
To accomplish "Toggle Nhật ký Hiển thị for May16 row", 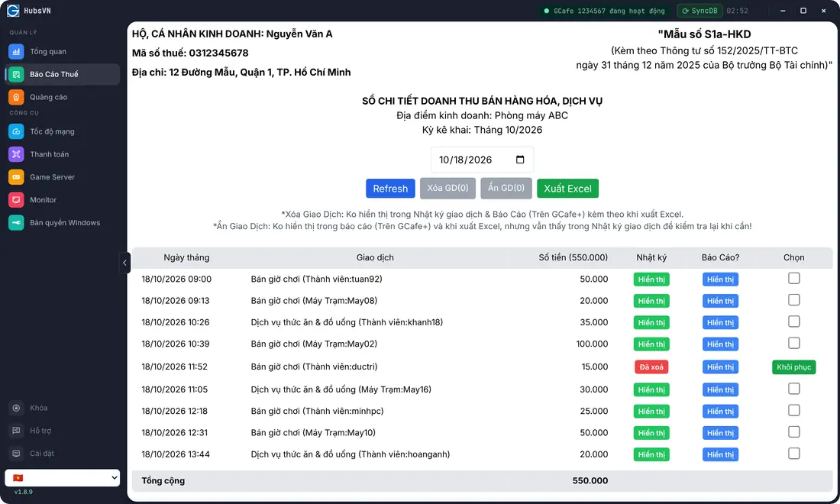I will (651, 390).
